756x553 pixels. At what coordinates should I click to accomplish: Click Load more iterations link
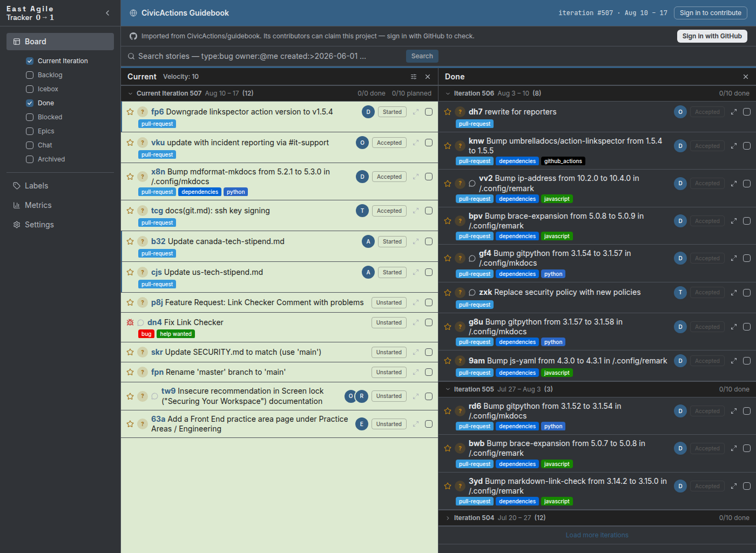click(597, 535)
